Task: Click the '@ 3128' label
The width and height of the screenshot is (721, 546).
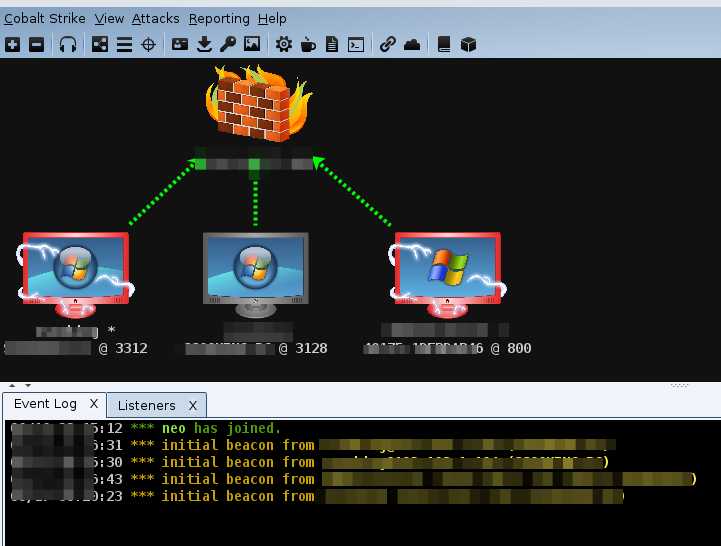Action: (303, 348)
